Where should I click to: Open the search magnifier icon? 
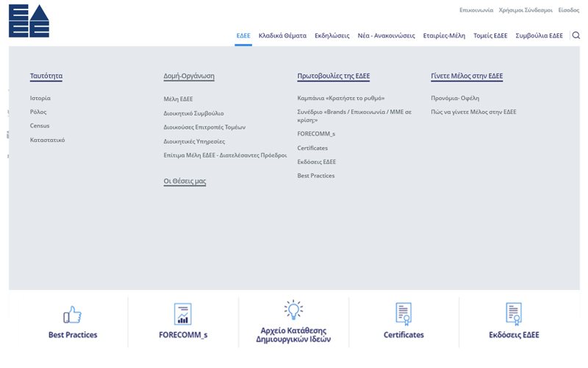coord(576,35)
